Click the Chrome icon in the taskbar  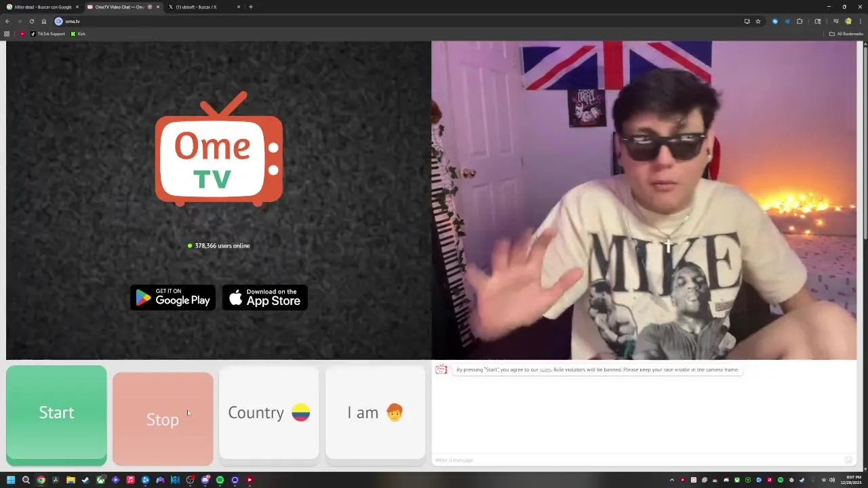[x=41, y=480]
